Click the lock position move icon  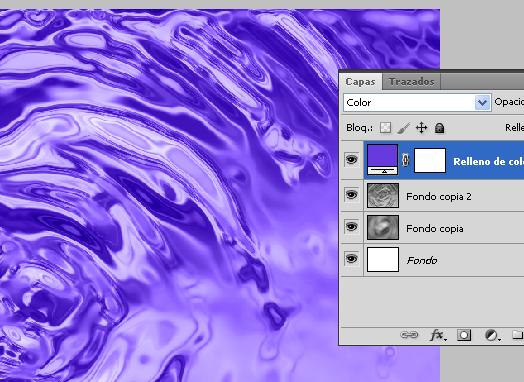point(421,128)
